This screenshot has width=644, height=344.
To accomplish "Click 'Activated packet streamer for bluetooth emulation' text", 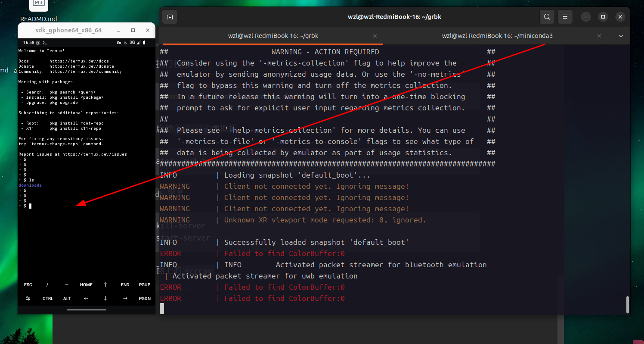I will pyautogui.click(x=381, y=265).
